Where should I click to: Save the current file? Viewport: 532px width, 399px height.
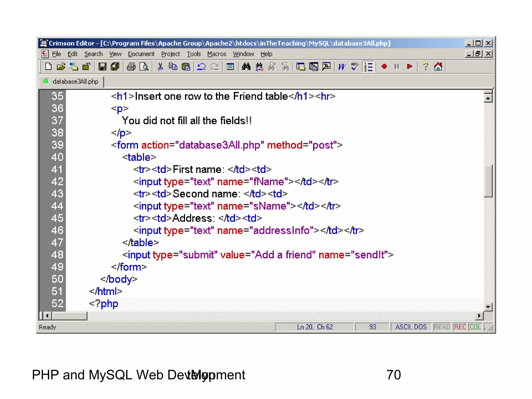click(102, 67)
